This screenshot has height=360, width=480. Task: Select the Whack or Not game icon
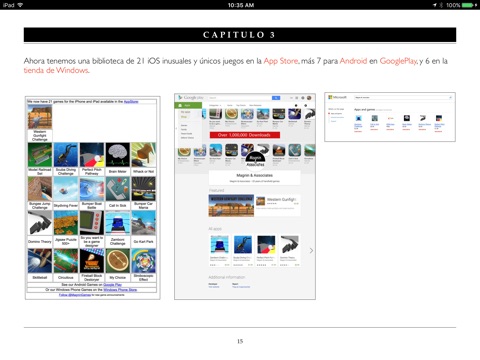(x=143, y=155)
